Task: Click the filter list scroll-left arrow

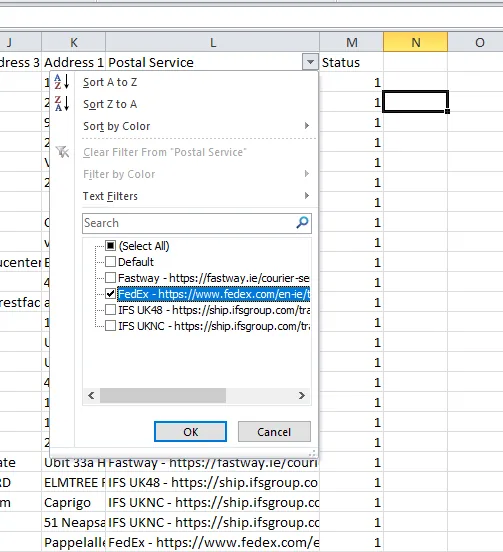Action: click(91, 395)
